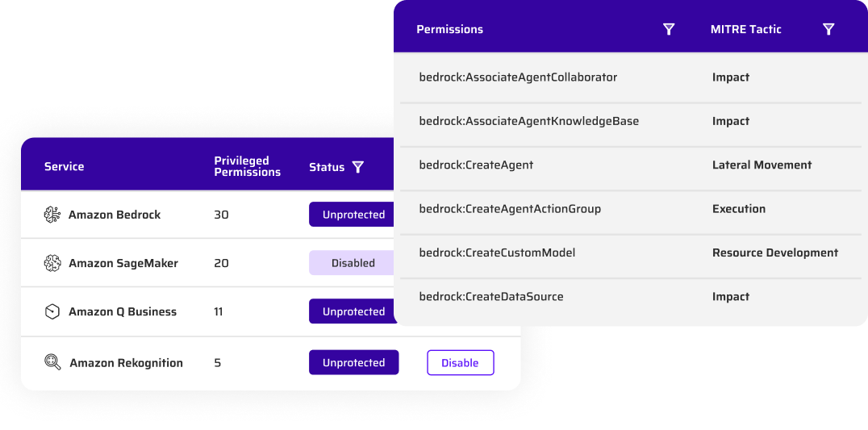Click the Amazon Bedrock service icon
The height and width of the screenshot is (430, 868).
[52, 215]
